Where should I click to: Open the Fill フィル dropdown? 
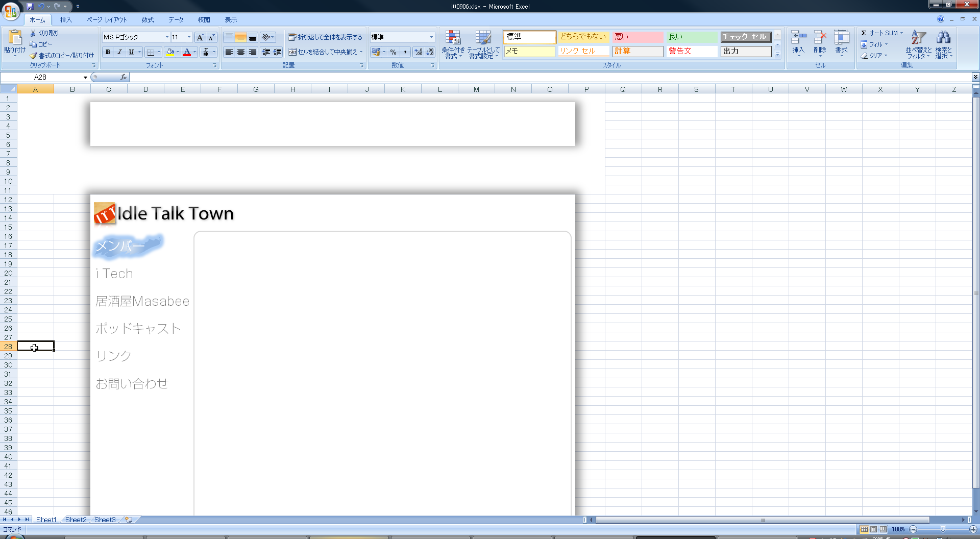click(x=875, y=44)
